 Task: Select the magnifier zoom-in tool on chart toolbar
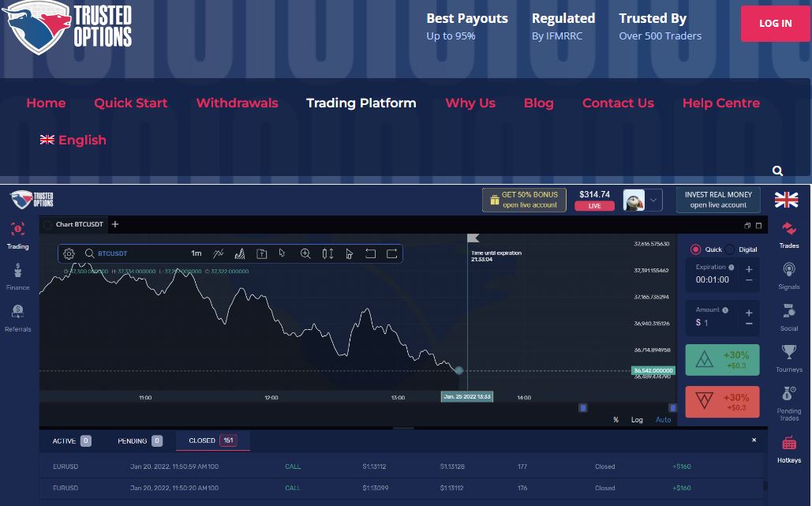pos(305,253)
